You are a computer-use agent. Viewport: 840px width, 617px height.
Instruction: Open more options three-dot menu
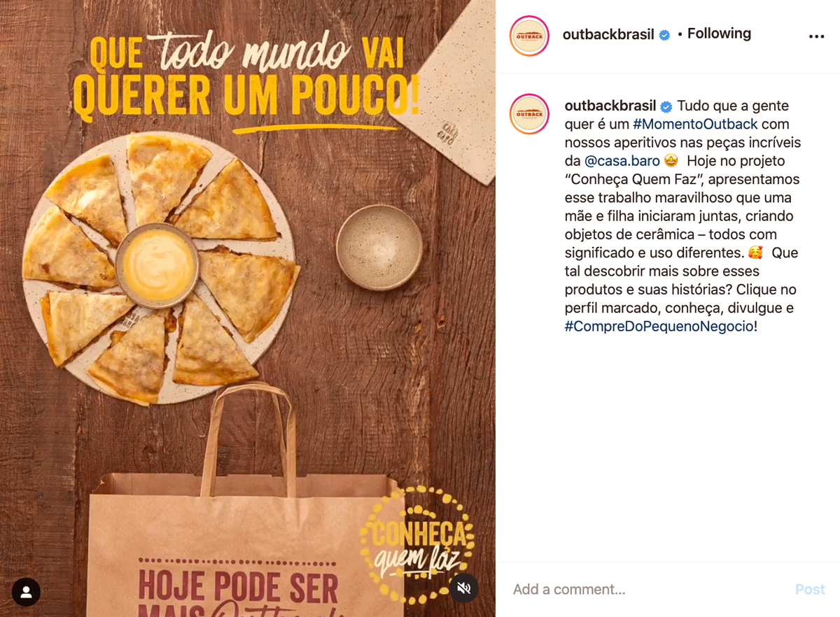816,36
